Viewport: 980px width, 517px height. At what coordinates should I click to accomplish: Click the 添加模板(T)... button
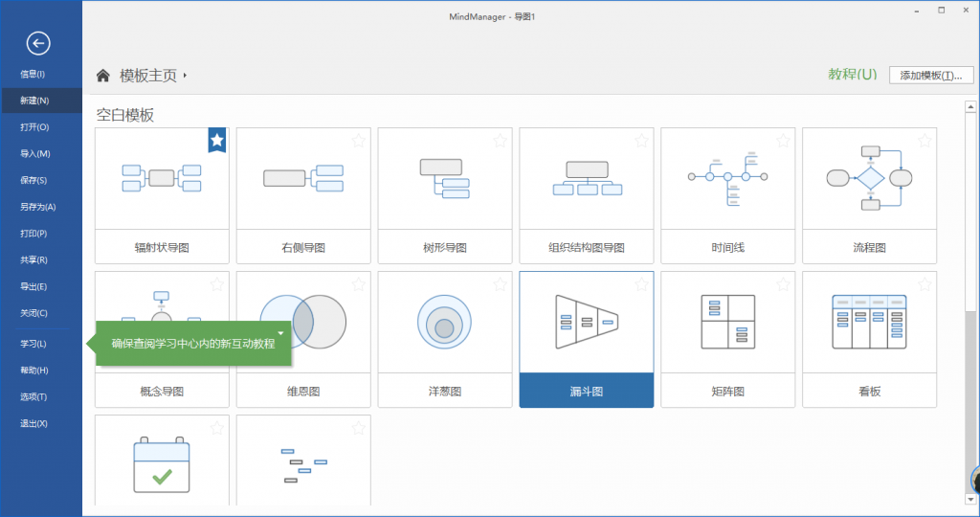coord(931,75)
